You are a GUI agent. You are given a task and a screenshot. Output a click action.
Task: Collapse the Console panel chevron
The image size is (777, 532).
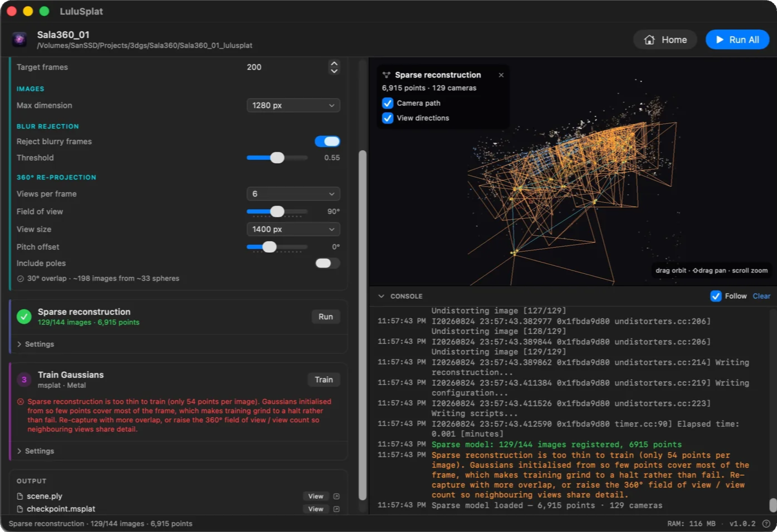[382, 296]
